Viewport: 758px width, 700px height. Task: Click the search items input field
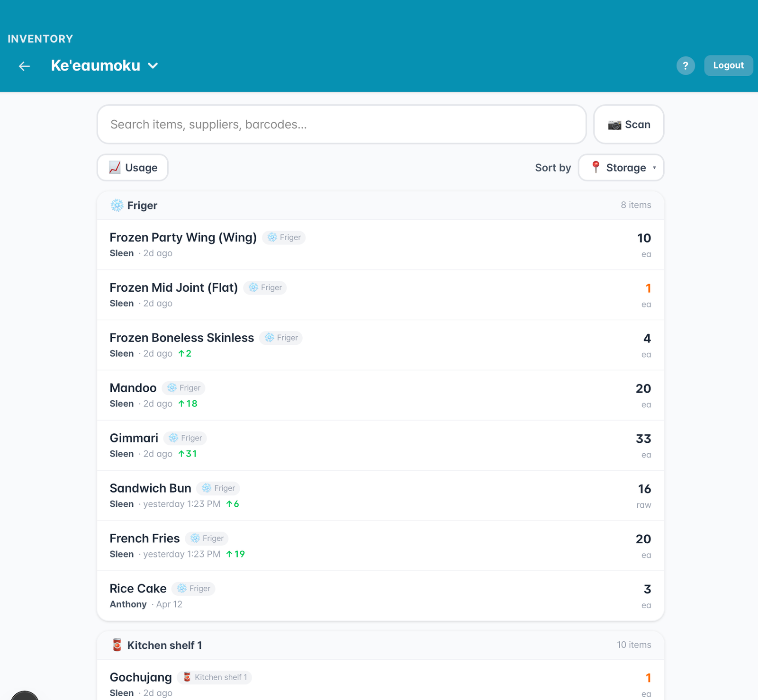click(341, 124)
